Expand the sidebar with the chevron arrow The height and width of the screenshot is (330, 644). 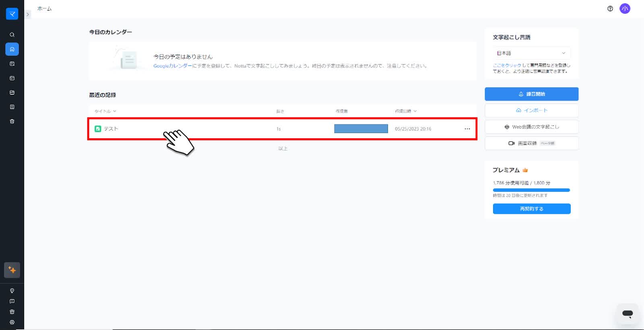(27, 14)
